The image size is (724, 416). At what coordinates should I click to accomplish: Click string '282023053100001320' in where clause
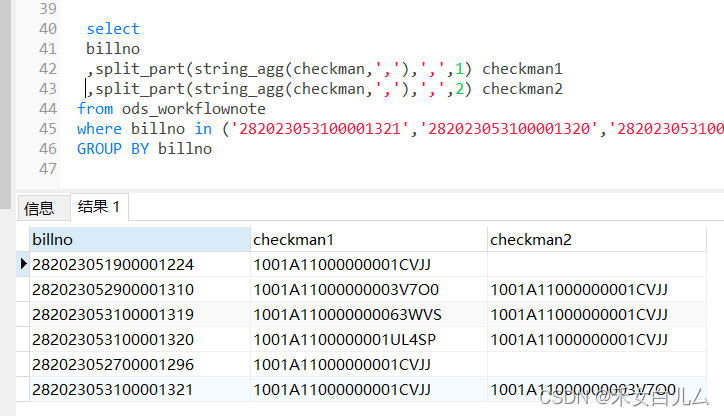pyautogui.click(x=509, y=129)
